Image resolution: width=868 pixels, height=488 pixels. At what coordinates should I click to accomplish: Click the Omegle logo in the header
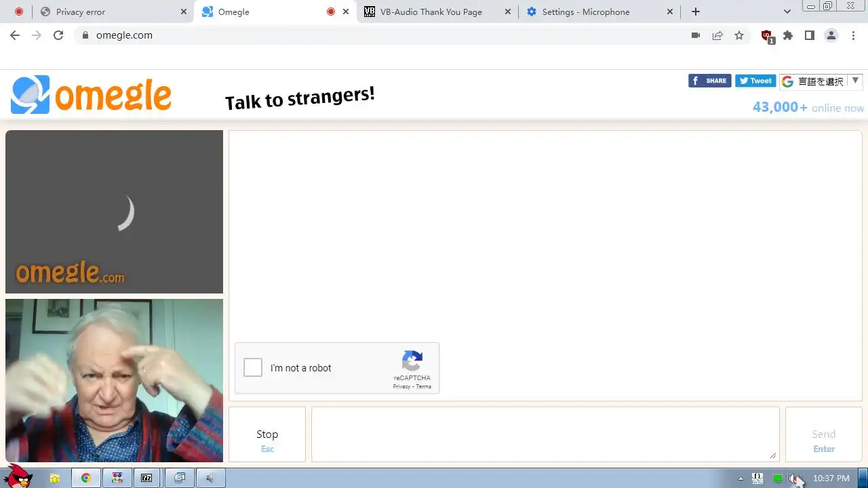[x=91, y=95]
